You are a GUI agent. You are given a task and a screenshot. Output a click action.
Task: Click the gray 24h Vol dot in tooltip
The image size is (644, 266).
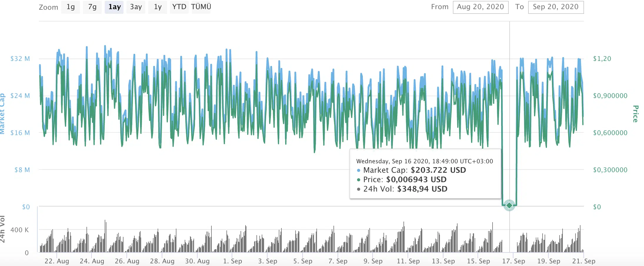[x=358, y=189]
